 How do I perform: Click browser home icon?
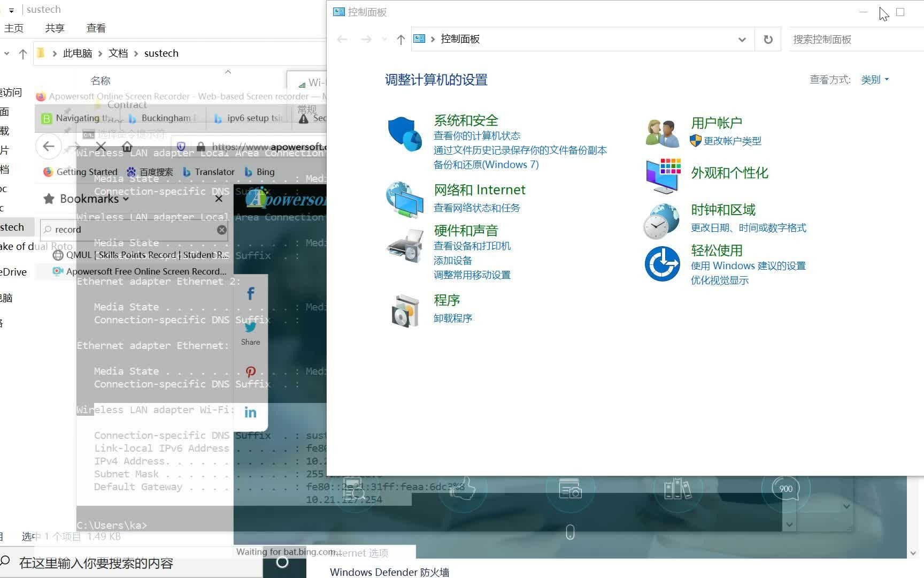tap(127, 147)
